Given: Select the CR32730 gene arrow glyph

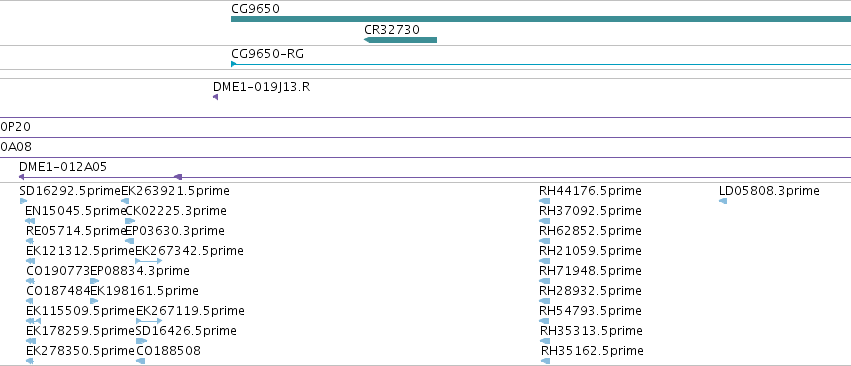Looking at the screenshot, I should [x=401, y=40].
